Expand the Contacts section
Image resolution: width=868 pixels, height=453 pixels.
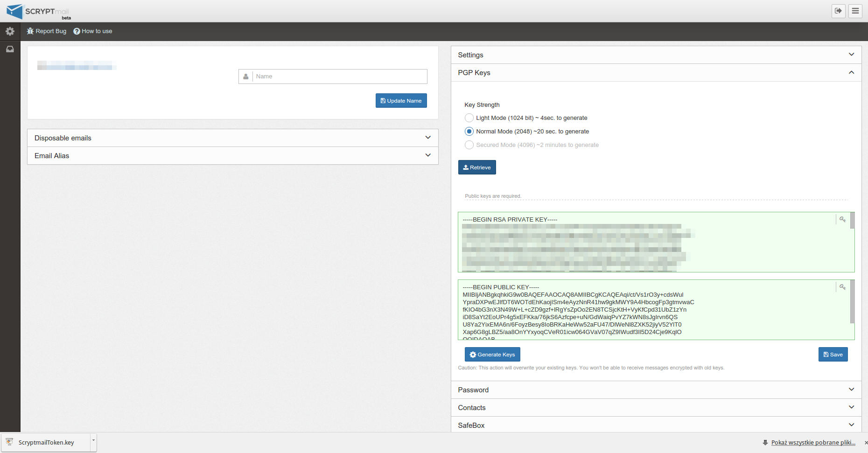click(656, 408)
